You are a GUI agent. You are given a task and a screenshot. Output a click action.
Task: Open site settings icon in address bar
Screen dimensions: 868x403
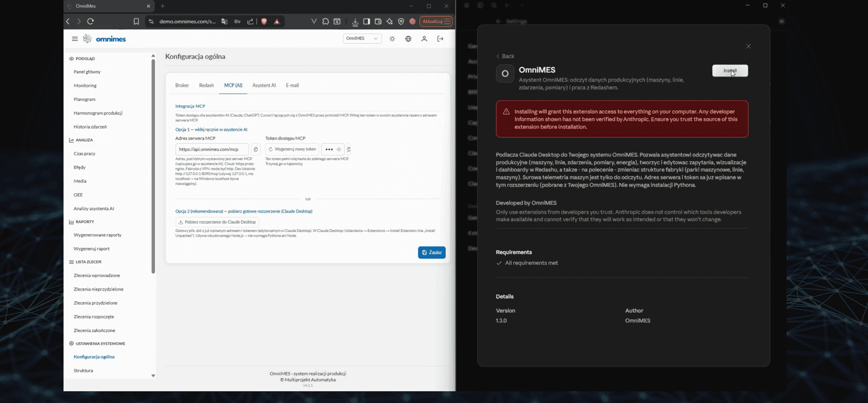click(151, 21)
